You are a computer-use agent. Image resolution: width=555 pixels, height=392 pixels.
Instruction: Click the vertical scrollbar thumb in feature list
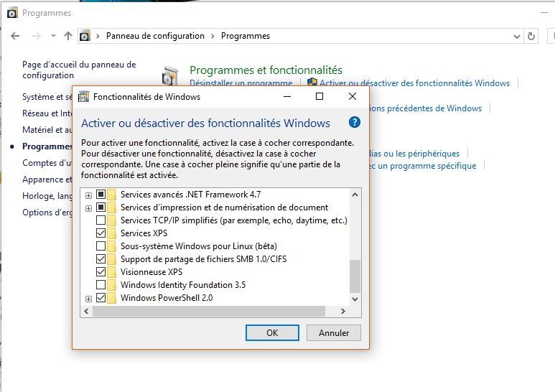[355, 276]
